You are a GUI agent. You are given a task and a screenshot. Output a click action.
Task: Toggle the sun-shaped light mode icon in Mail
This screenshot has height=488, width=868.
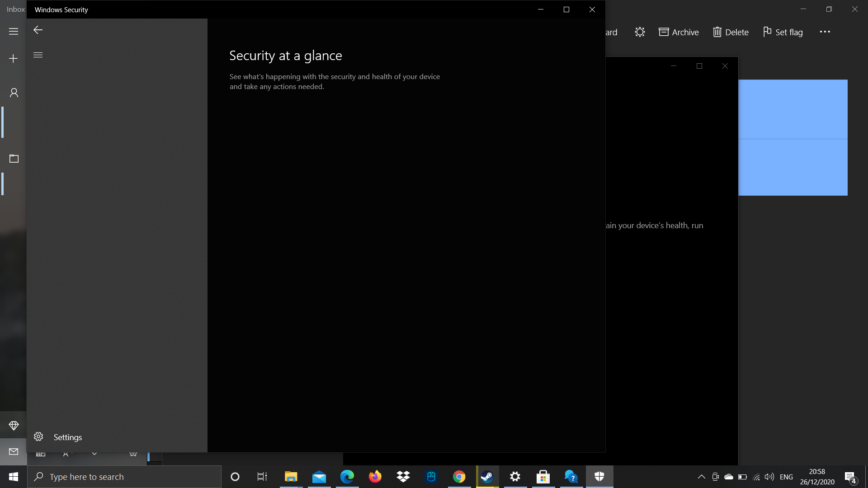[x=640, y=32]
